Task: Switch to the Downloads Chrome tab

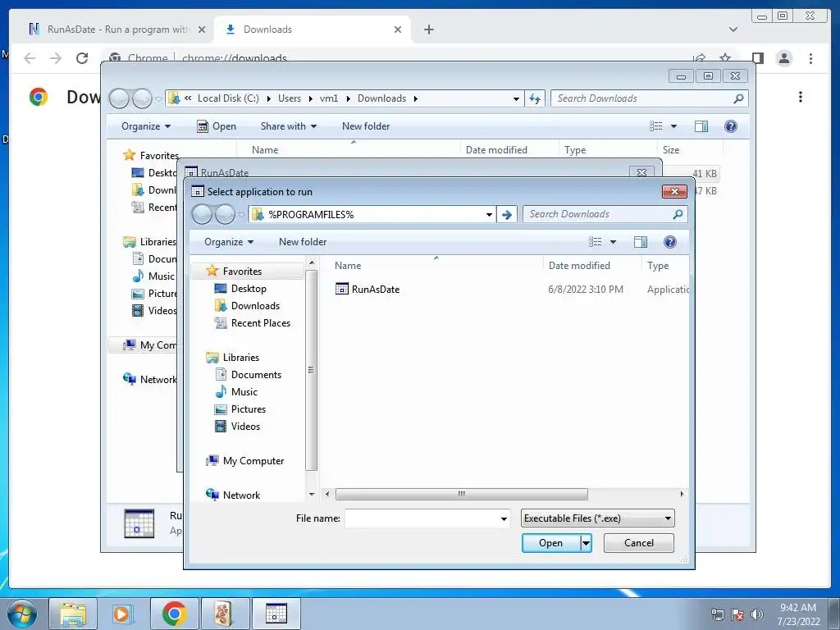Action: 313,29
